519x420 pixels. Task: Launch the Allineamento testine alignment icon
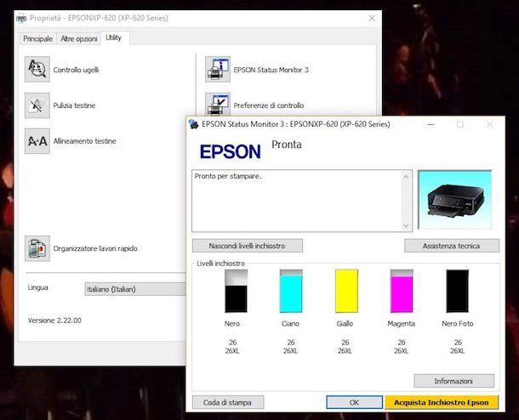tap(37, 141)
